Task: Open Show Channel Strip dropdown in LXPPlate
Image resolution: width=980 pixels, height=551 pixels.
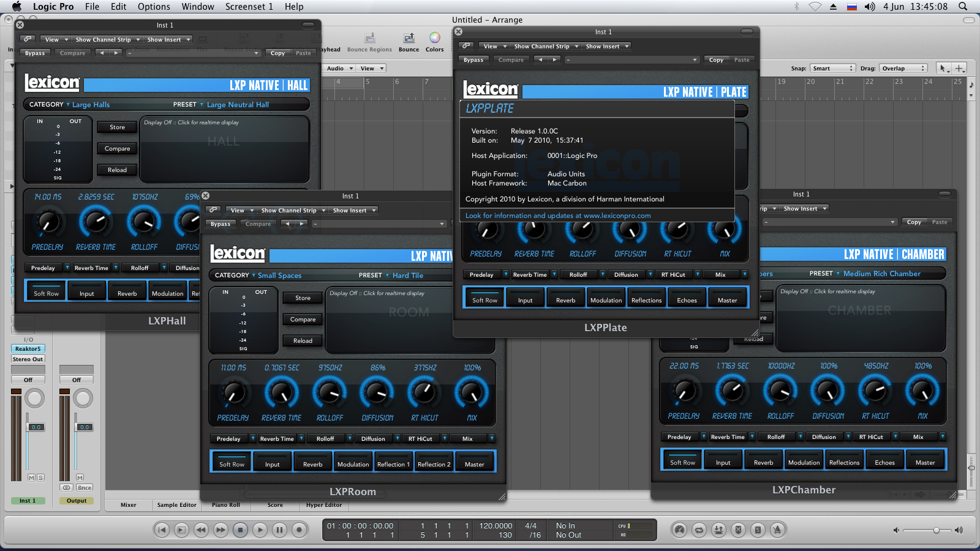Action: coord(546,46)
